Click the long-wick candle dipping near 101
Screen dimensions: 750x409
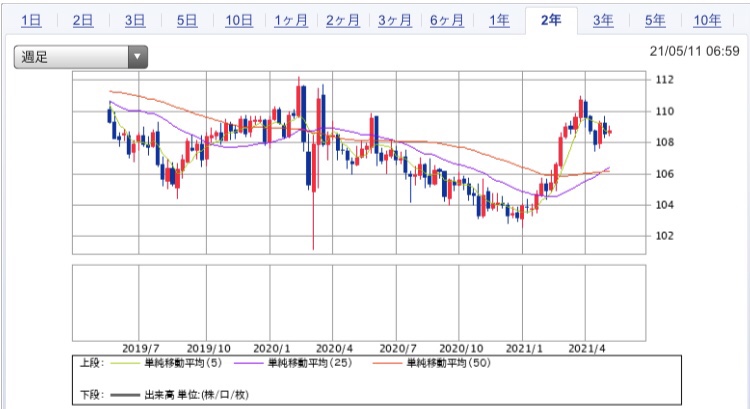(x=314, y=191)
